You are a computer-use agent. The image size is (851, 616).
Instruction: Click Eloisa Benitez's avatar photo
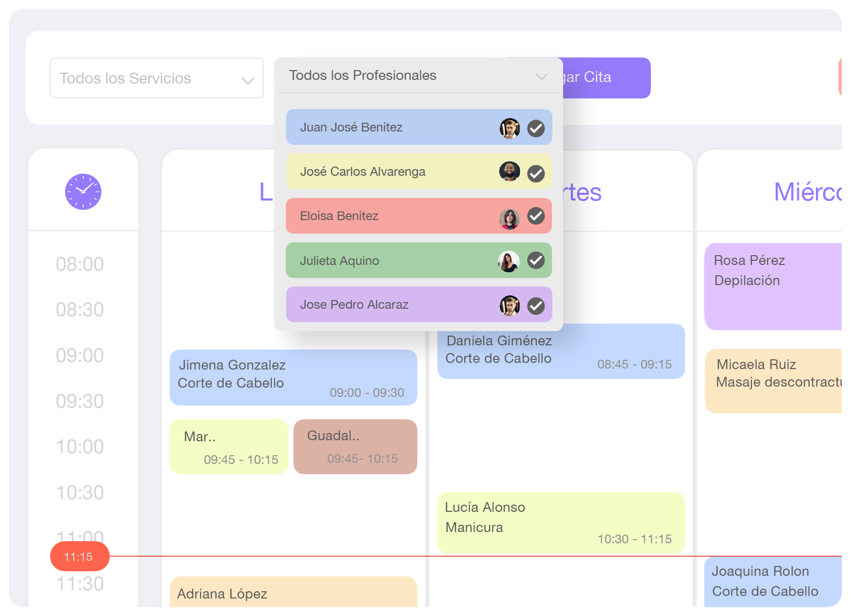(509, 219)
